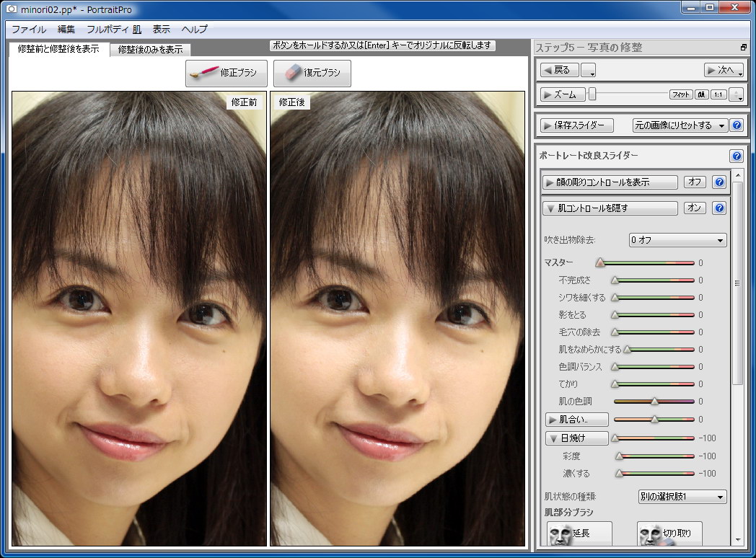Screen dimensions: 756x558
Task: Open zoom options dropdown right of 1:1
Action: 737,94
